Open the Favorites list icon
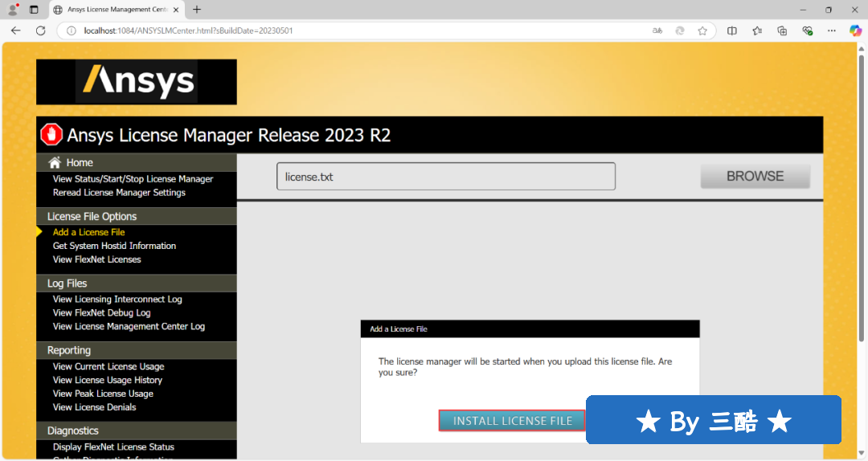 click(757, 31)
